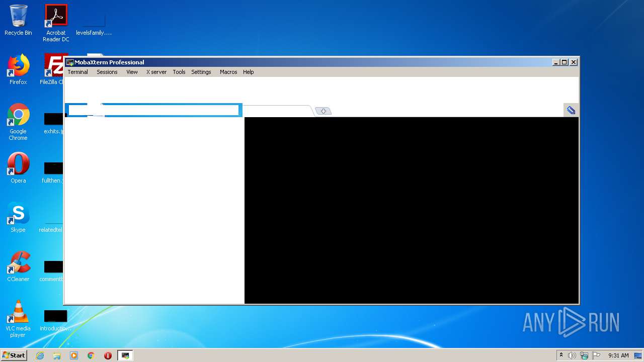Open the Settings menu
644x362 pixels.
[x=201, y=72]
